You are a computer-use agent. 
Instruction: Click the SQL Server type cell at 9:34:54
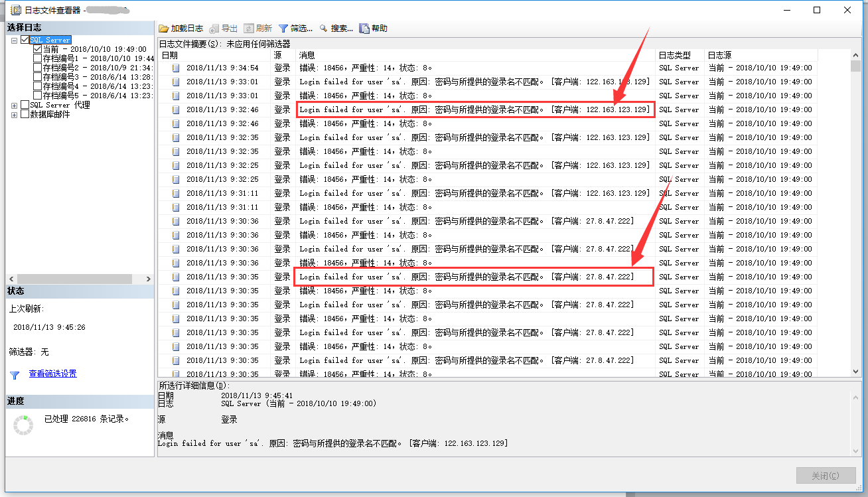679,68
